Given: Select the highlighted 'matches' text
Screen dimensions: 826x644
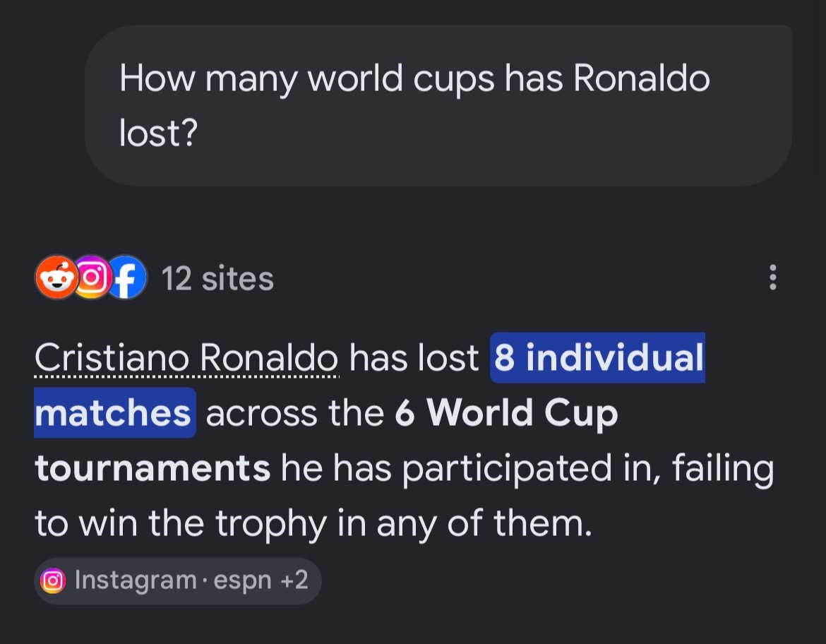Looking at the screenshot, I should click(115, 412).
